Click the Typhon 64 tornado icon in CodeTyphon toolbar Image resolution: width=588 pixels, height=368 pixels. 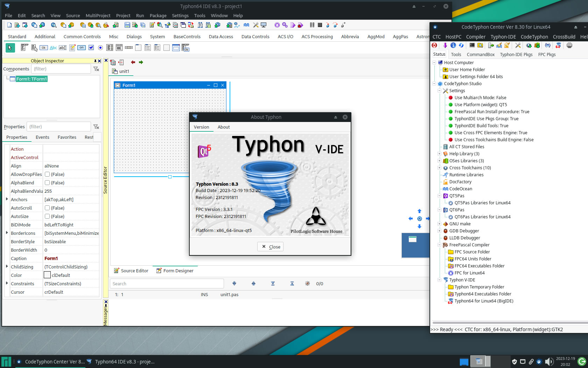click(558, 45)
